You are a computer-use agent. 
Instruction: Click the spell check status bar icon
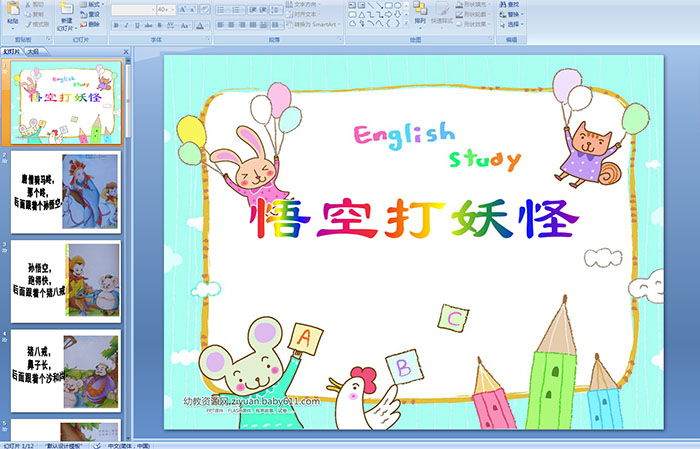tap(97, 445)
